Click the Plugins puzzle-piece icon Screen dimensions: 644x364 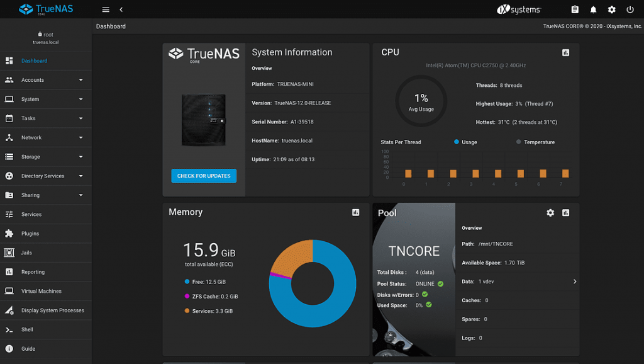tap(9, 234)
